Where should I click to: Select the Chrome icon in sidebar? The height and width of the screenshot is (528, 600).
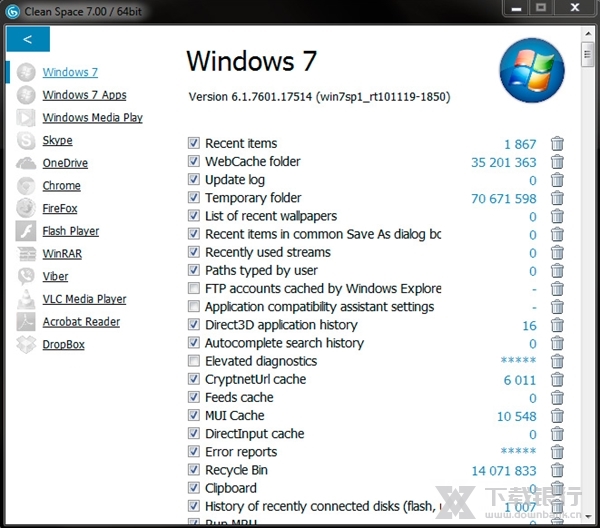pos(26,186)
